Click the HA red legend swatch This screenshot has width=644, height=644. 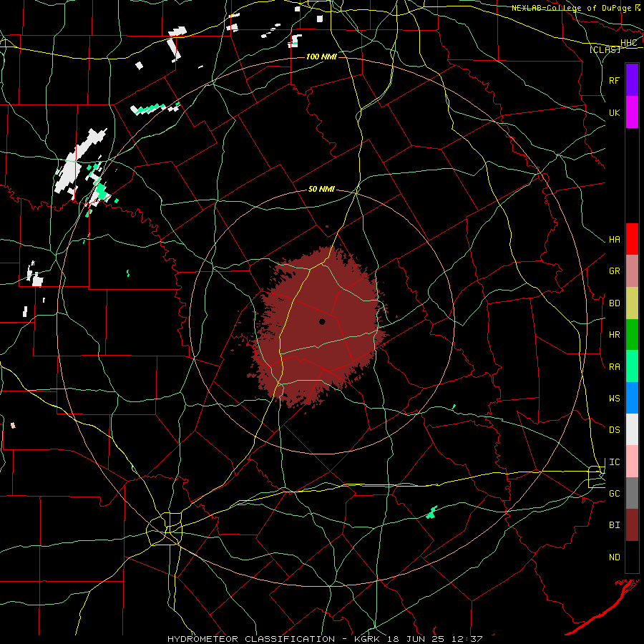(632, 239)
